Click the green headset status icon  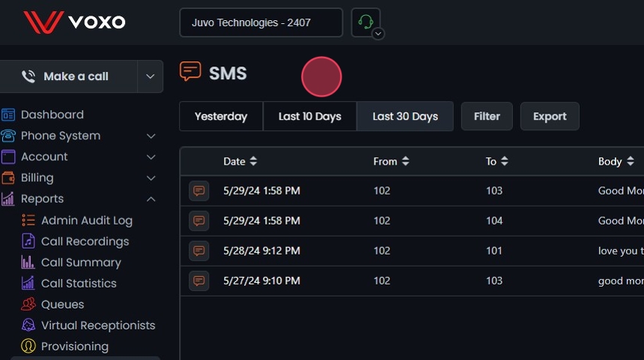coord(365,22)
